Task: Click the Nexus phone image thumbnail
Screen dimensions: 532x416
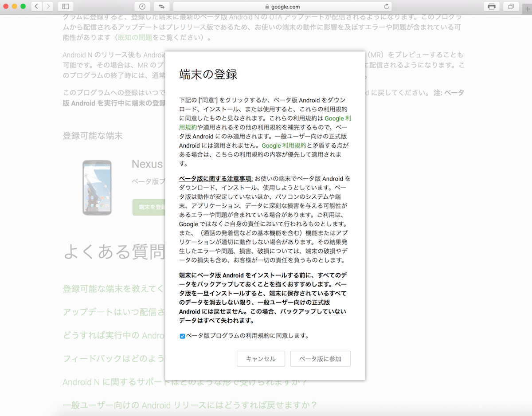Action: coord(97,188)
